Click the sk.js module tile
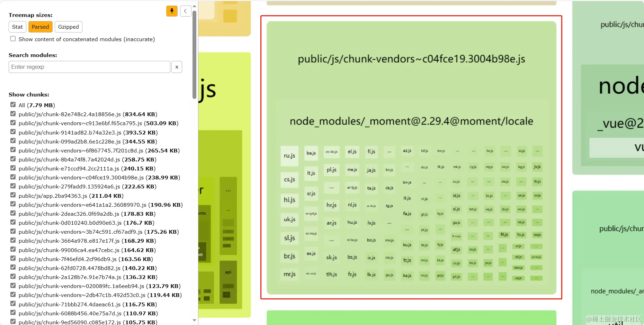 click(x=331, y=258)
